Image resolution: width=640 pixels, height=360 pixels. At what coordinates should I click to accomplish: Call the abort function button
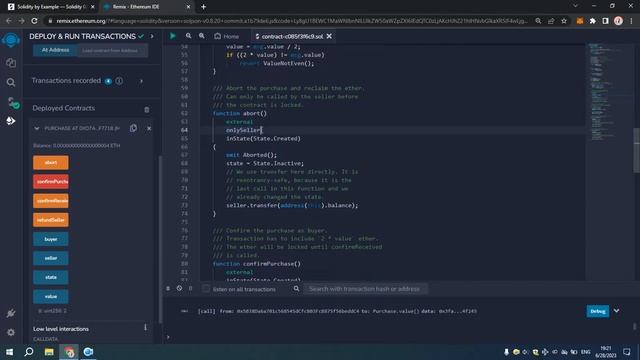coord(51,162)
